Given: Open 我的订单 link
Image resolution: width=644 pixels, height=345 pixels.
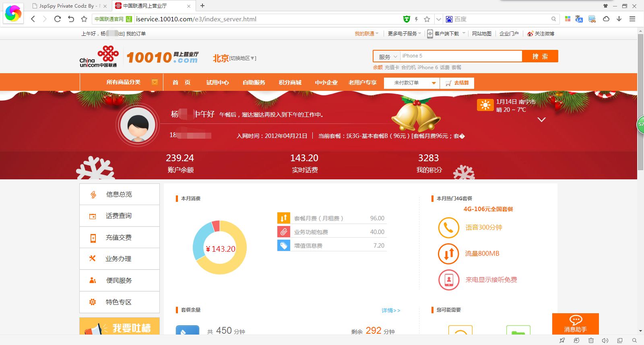Looking at the screenshot, I should point(136,34).
